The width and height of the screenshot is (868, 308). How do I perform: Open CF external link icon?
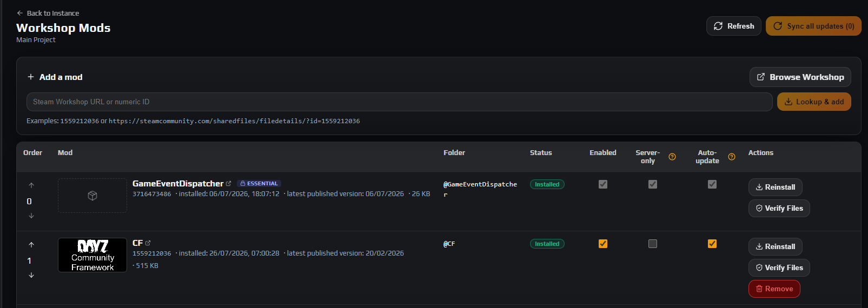[x=148, y=243]
